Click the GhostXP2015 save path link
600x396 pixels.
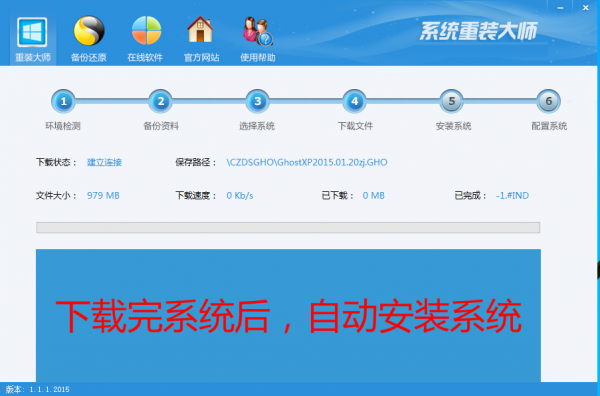coord(307,162)
